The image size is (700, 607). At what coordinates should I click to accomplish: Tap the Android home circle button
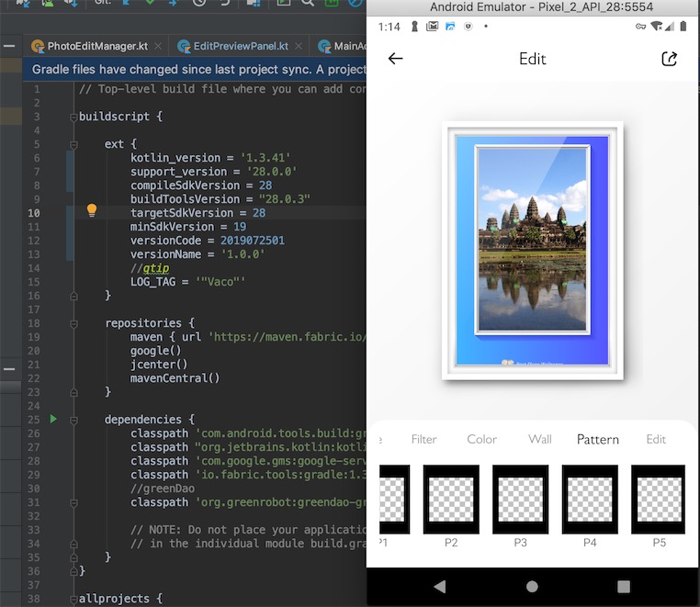pyautogui.click(x=532, y=586)
